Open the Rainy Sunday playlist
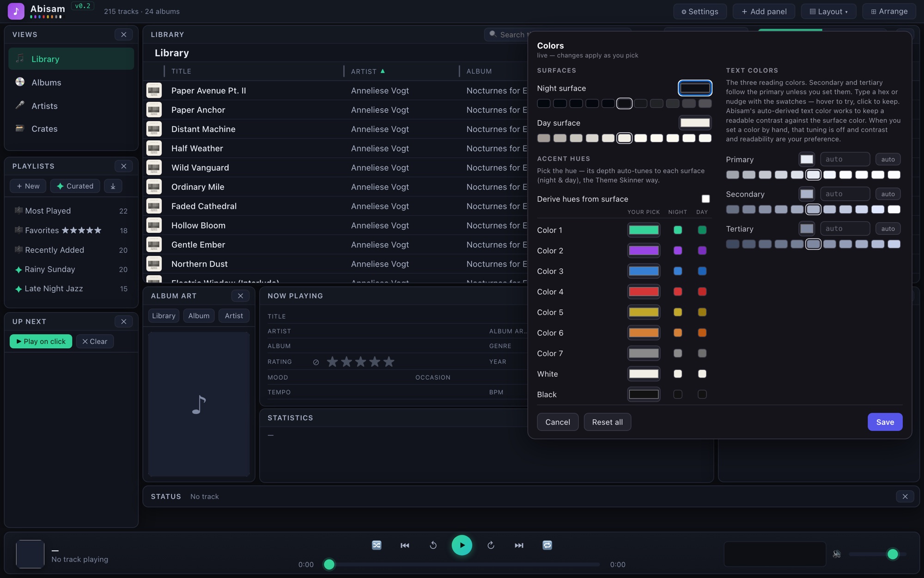Image resolution: width=924 pixels, height=578 pixels. pyautogui.click(x=71, y=269)
